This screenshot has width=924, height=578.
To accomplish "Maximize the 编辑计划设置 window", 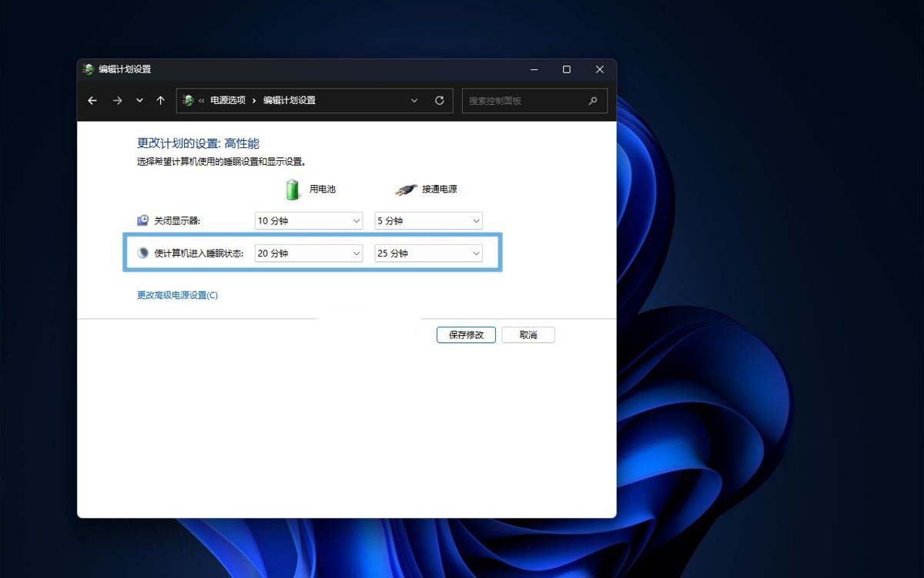I will pyautogui.click(x=567, y=69).
